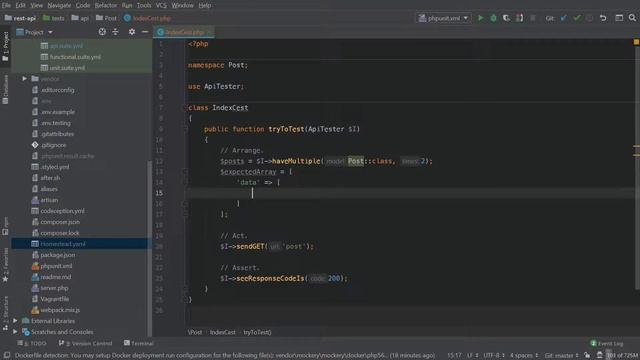
Task: Run with coverage icon
Action: click(507, 18)
